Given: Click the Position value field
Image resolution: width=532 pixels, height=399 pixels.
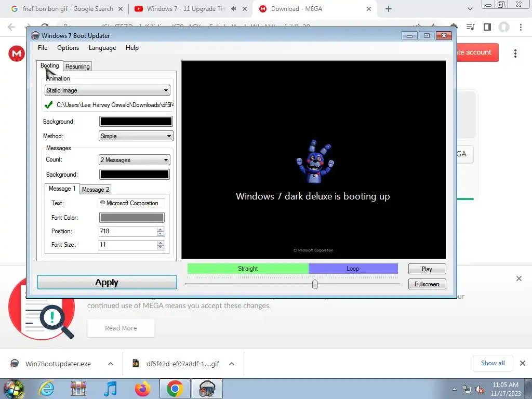Looking at the screenshot, I should pos(128,231).
